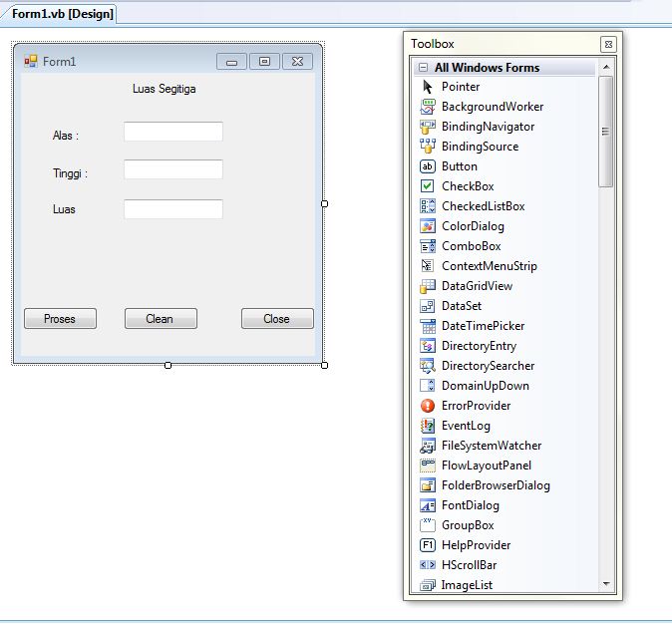Choose the DataSet icon

428,306
